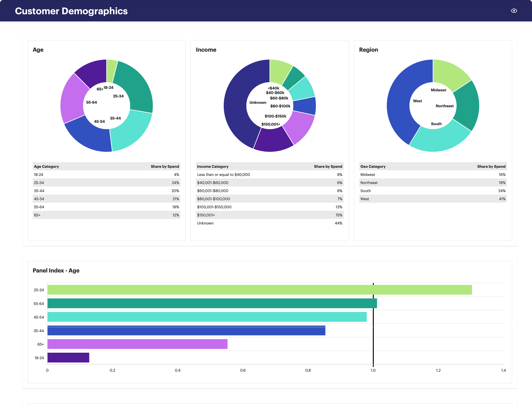Click the 45-54 bar in Panel Index chart
This screenshot has height=409, width=532.
207,317
